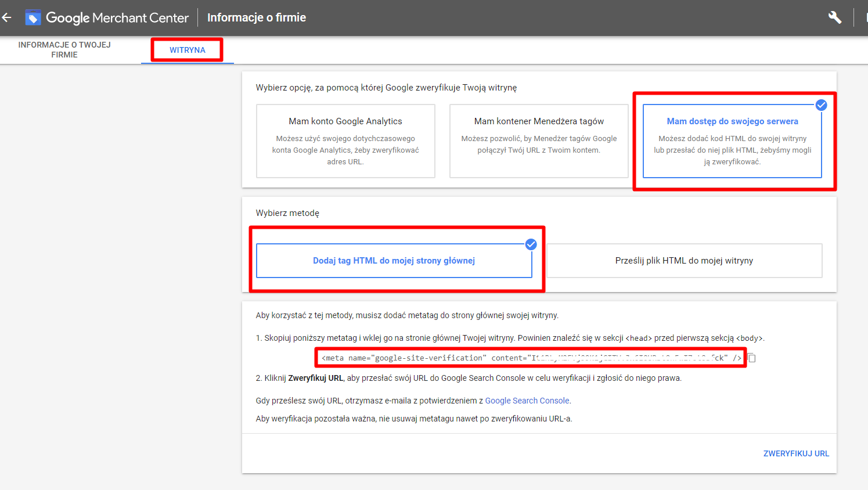Click the checkmark badge on the HTML tag option

531,244
